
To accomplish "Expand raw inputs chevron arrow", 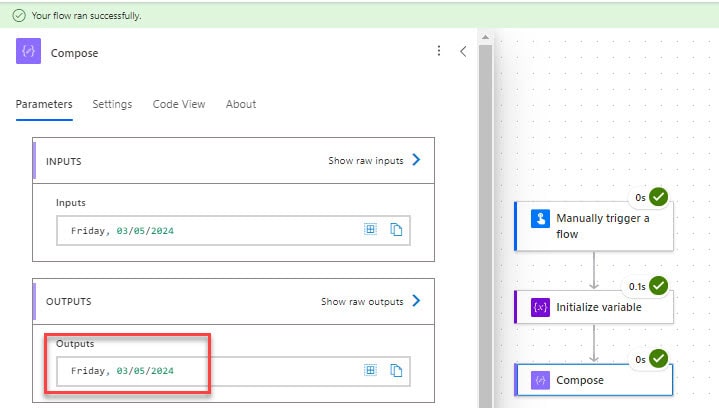I will tap(416, 160).
